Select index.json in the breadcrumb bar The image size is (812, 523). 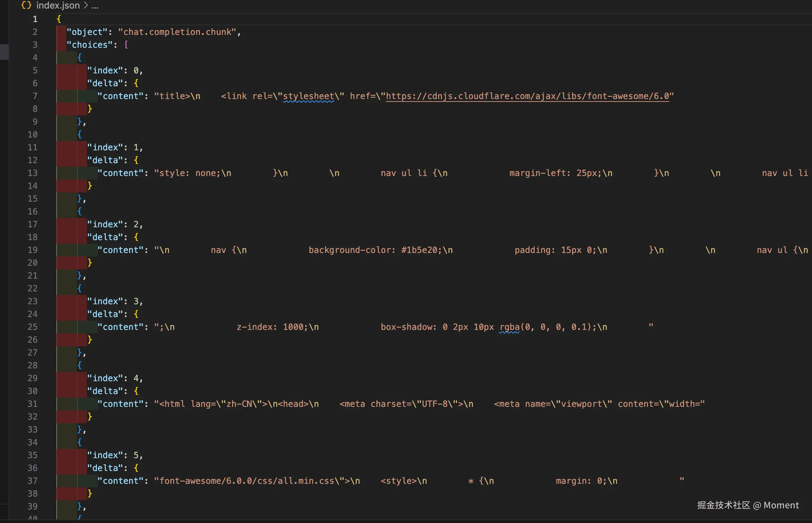(58, 5)
